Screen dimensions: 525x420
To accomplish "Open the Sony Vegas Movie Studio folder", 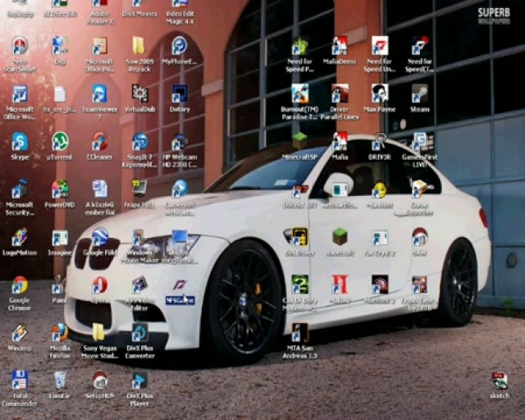I will (98, 333).
